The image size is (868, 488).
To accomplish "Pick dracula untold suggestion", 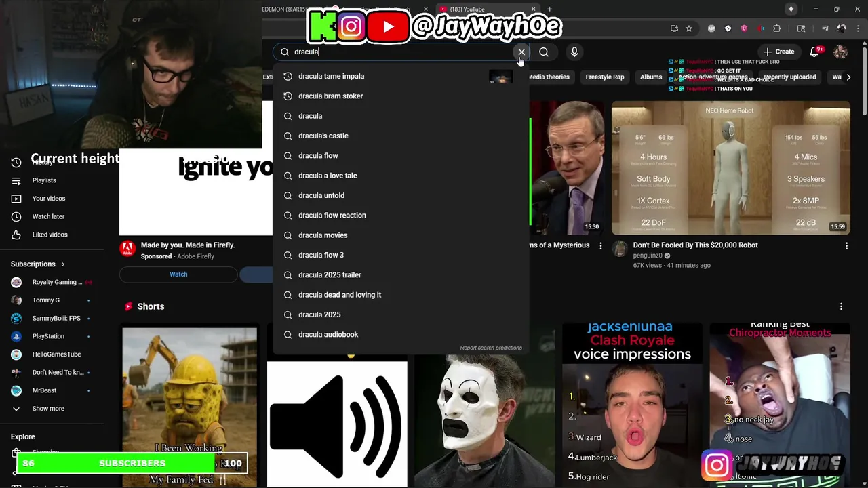I will (x=400, y=195).
